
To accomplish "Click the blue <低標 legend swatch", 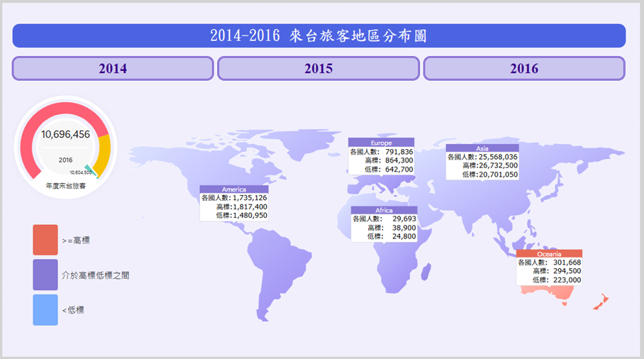I will tap(45, 310).
